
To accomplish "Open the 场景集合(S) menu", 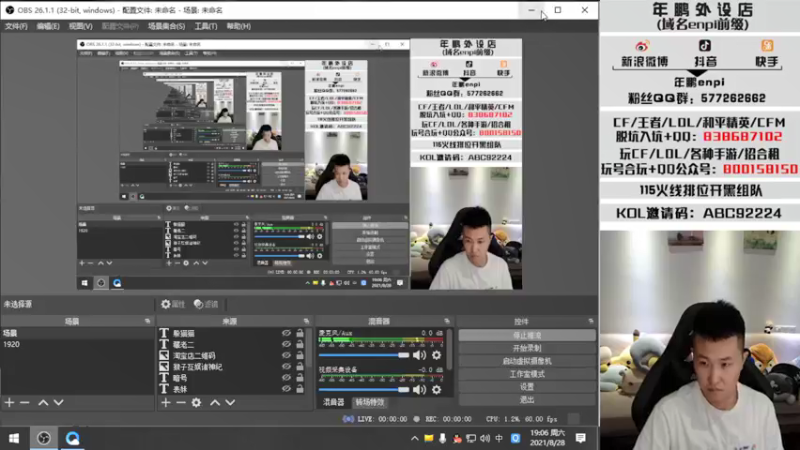I will [166, 26].
